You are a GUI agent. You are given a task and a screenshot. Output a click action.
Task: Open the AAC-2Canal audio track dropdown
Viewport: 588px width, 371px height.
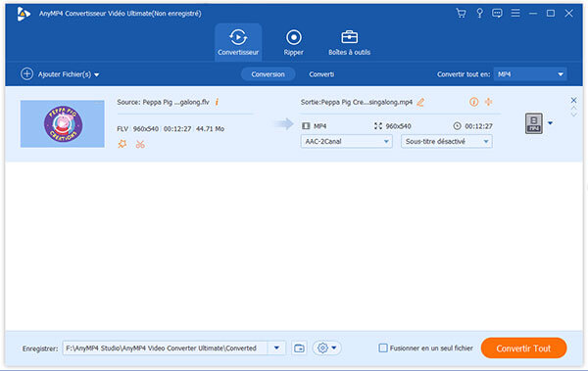[x=346, y=141]
